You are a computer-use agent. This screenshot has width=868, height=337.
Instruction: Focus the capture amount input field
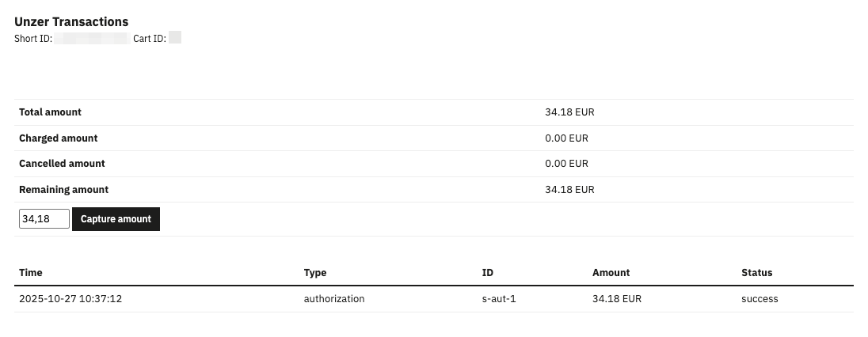(44, 219)
